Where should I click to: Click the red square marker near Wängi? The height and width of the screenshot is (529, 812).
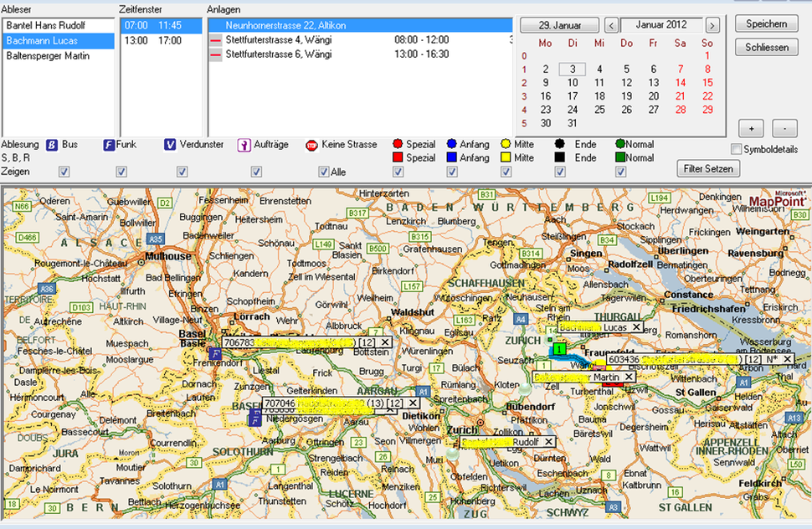[613, 383]
